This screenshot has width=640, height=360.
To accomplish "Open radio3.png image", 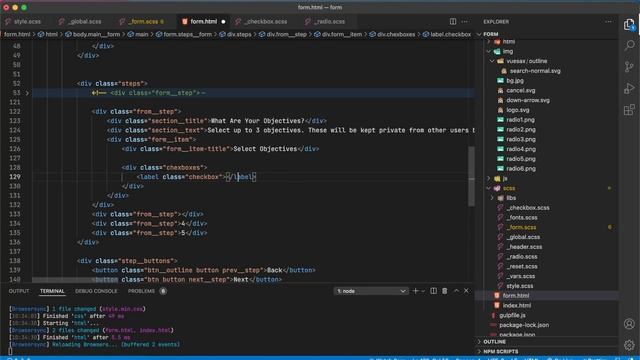I will click(521, 140).
